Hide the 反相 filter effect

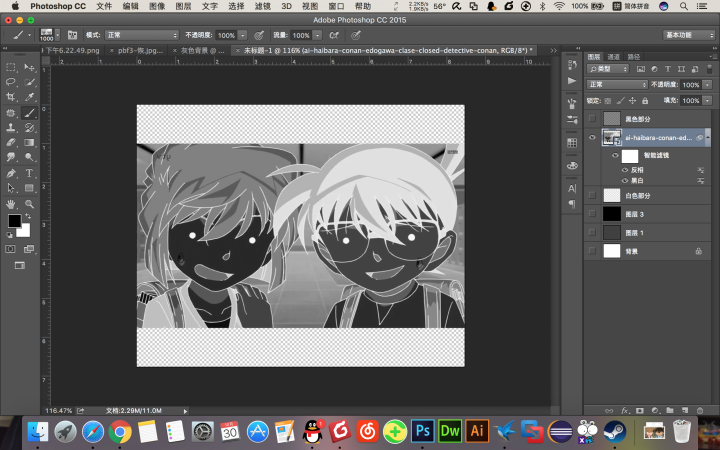[x=624, y=170]
